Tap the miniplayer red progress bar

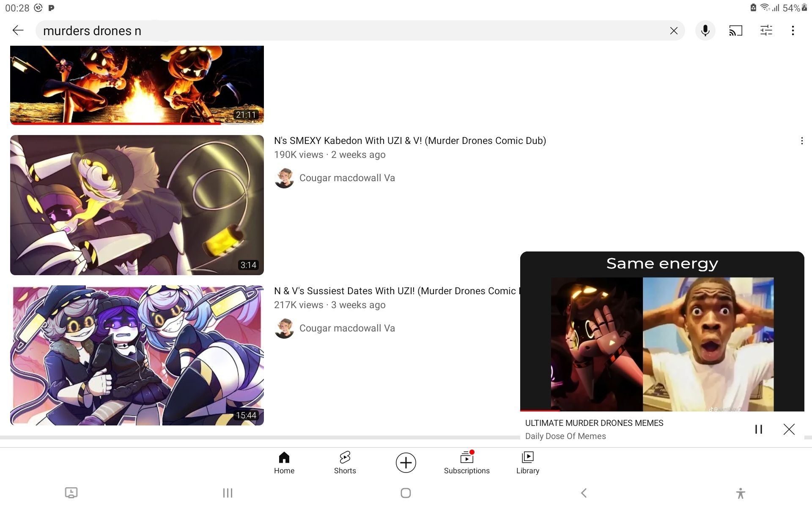(x=540, y=411)
